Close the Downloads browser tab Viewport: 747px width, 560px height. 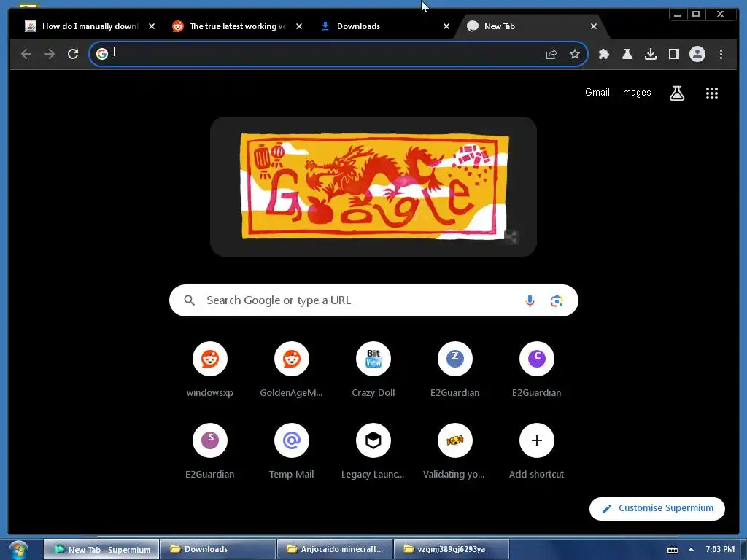pos(446,27)
